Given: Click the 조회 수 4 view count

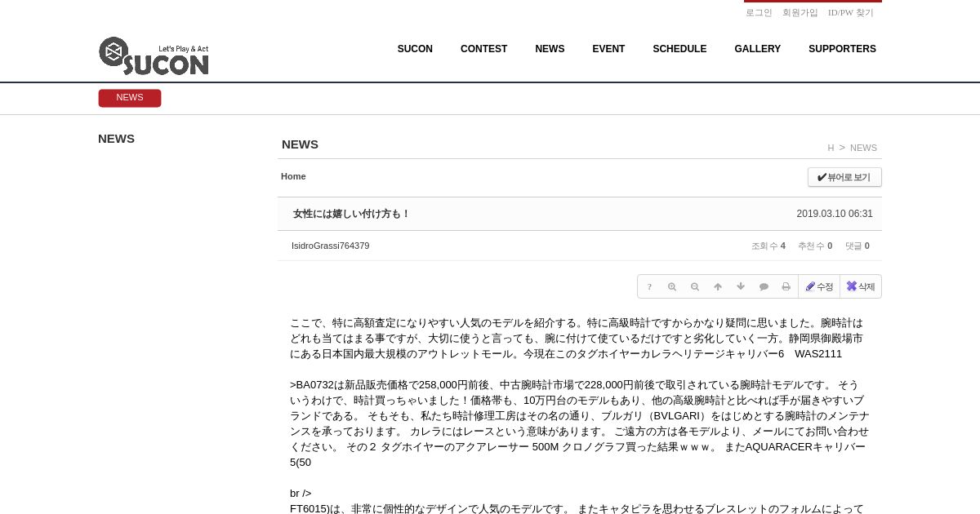Looking at the screenshot, I should (768, 246).
